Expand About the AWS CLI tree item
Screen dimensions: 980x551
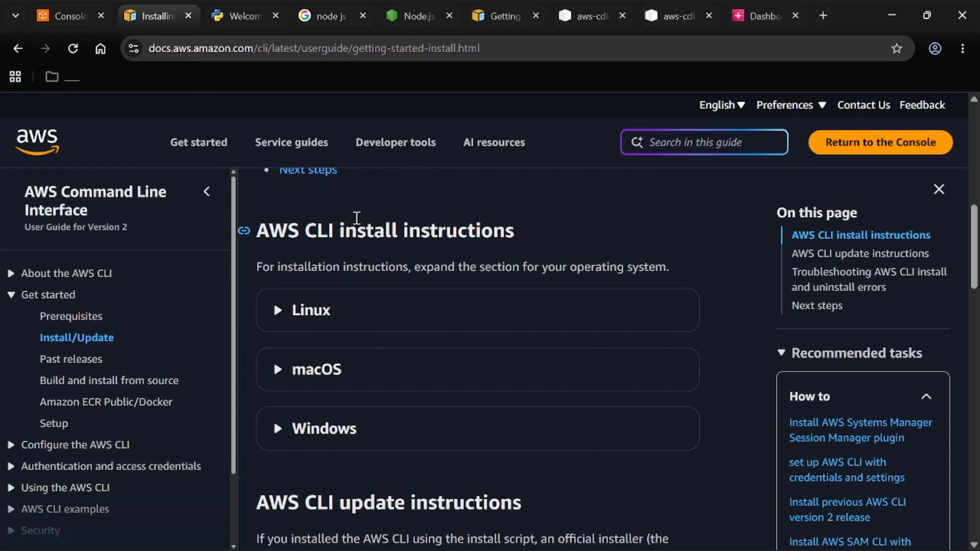pos(11,273)
